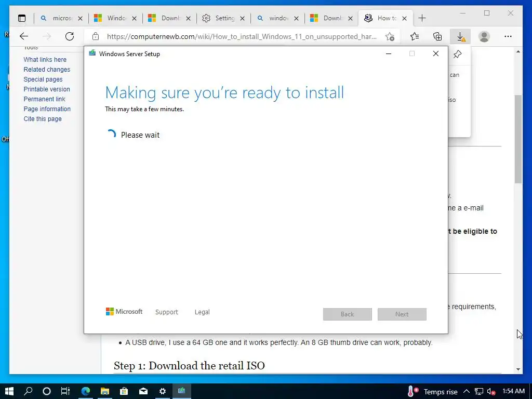Screen dimensions: 532x399
Task: Switch to the 'windov' search tab
Action: 273,18
